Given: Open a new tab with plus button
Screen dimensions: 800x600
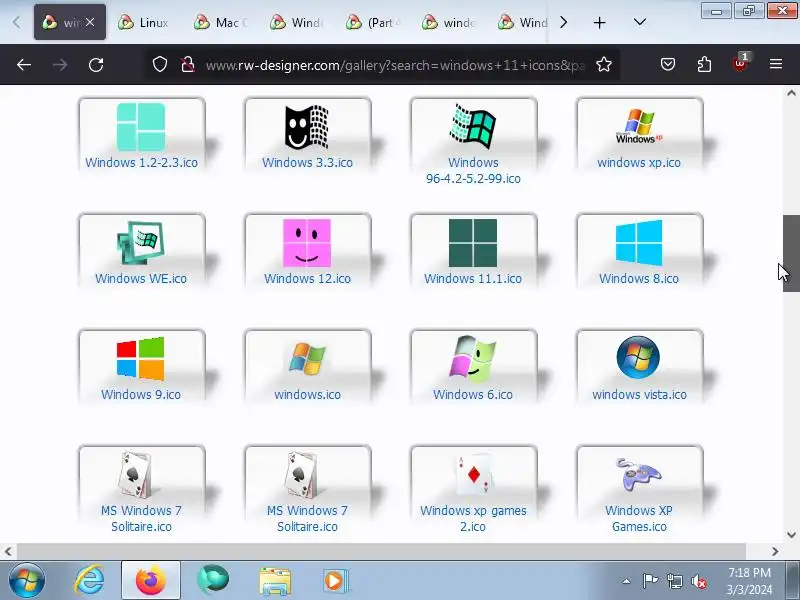Looking at the screenshot, I should 599,22.
